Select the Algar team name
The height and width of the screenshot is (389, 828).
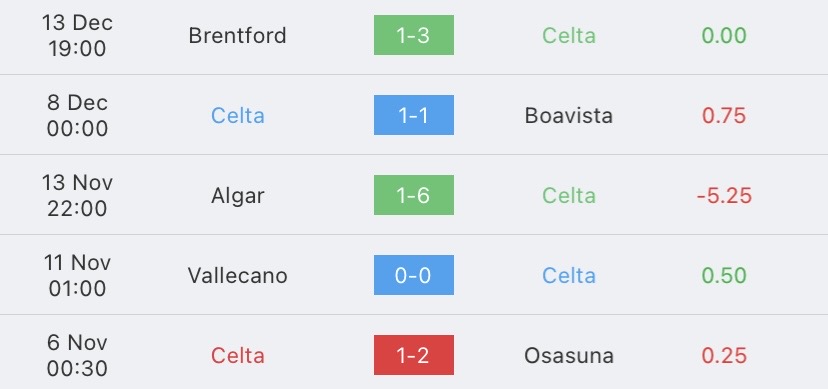[238, 196]
